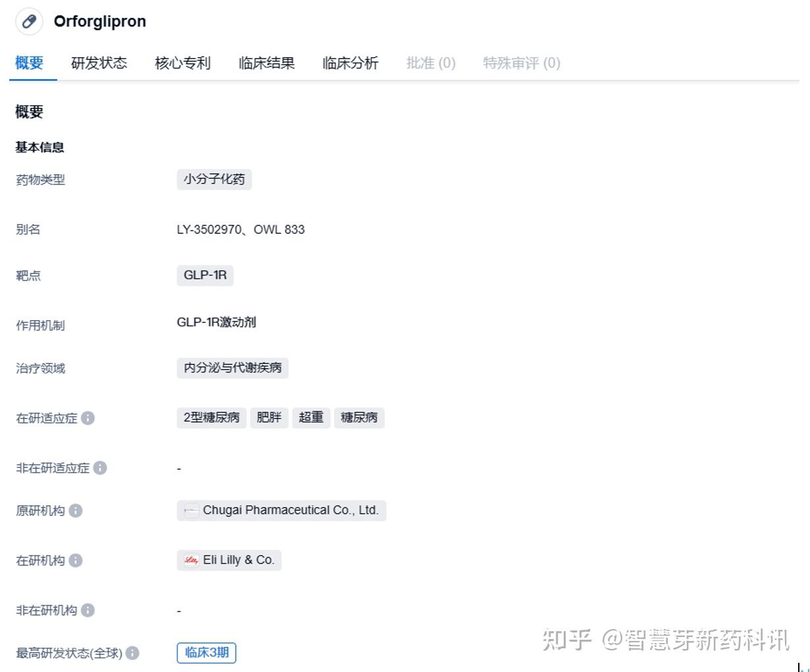Click the 肥胖 indication tag

(x=269, y=418)
